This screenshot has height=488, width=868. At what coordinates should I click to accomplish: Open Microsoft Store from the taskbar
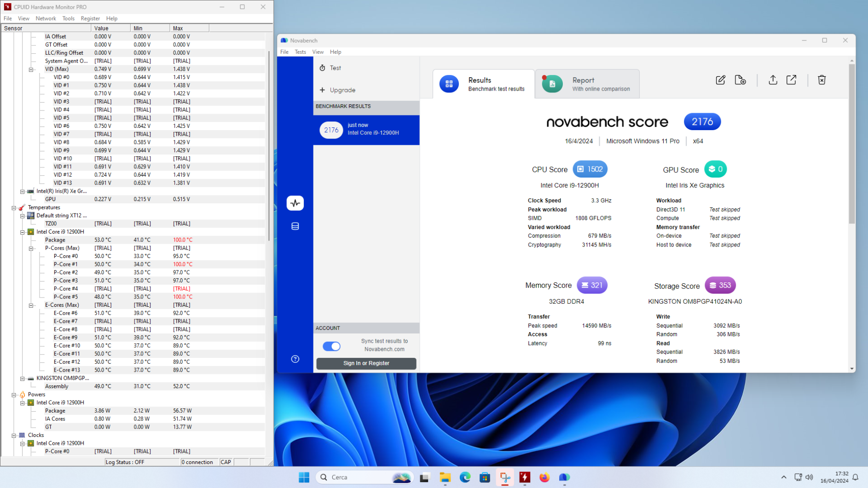tap(485, 477)
